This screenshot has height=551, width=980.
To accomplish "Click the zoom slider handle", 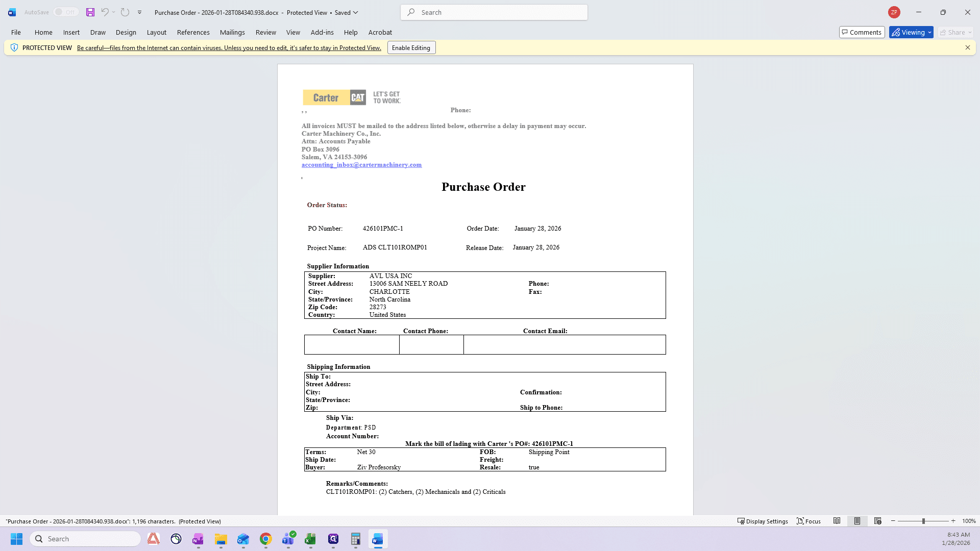I will point(923,521).
